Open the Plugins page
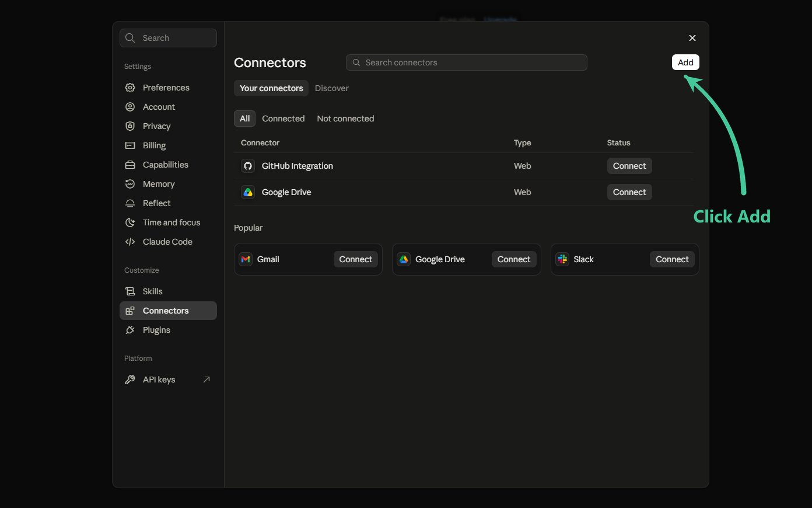The image size is (812, 508). click(x=168, y=330)
